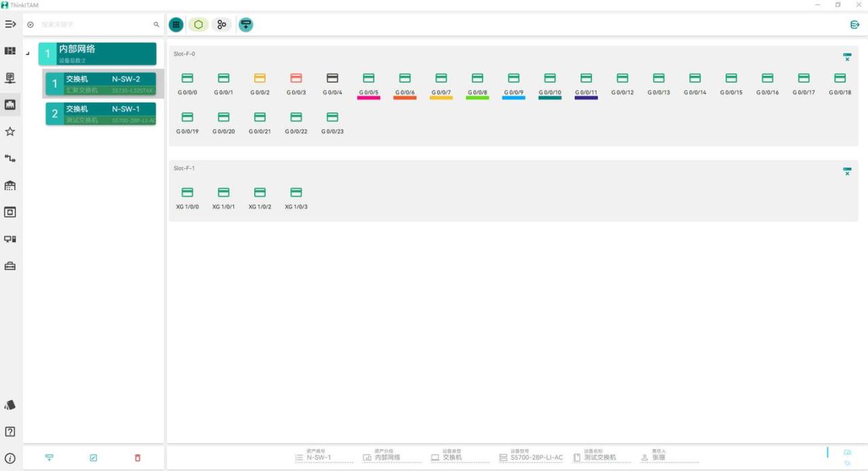Click the pink color bar under G 0/0/5
The width and height of the screenshot is (868, 471).
pos(368,98)
